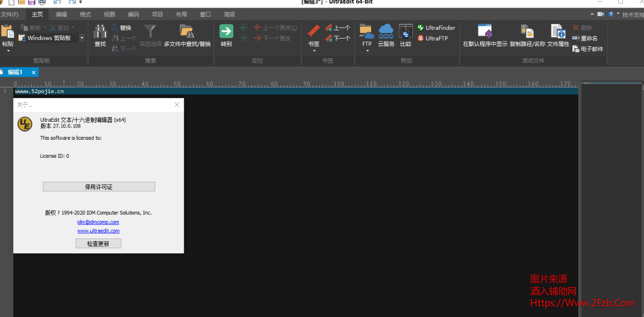Viewport: 644px width, 317px height.
Task: Open Cloud Services (云服务) icon
Action: [x=386, y=32]
